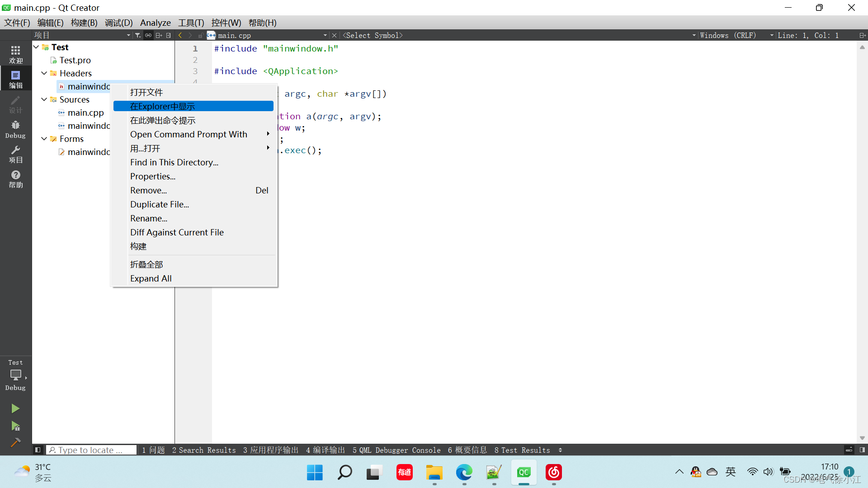Viewport: 868px width, 488px height.
Task: Collapse the Sources folder
Action: [x=44, y=99]
